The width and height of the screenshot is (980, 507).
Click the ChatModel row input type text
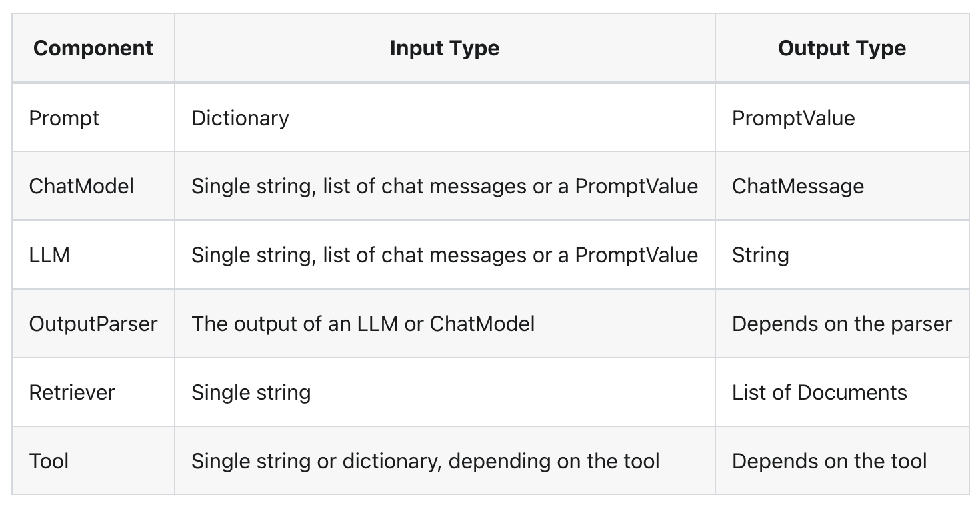444,186
